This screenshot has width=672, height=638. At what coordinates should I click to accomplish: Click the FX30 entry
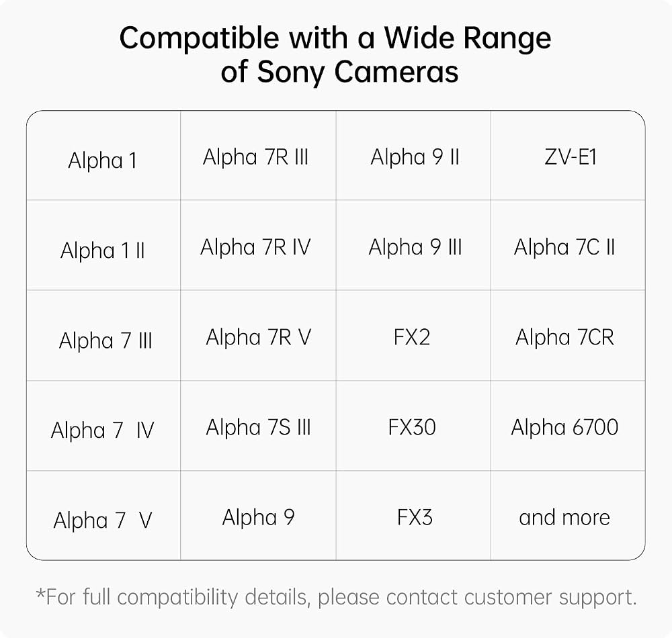(x=413, y=426)
